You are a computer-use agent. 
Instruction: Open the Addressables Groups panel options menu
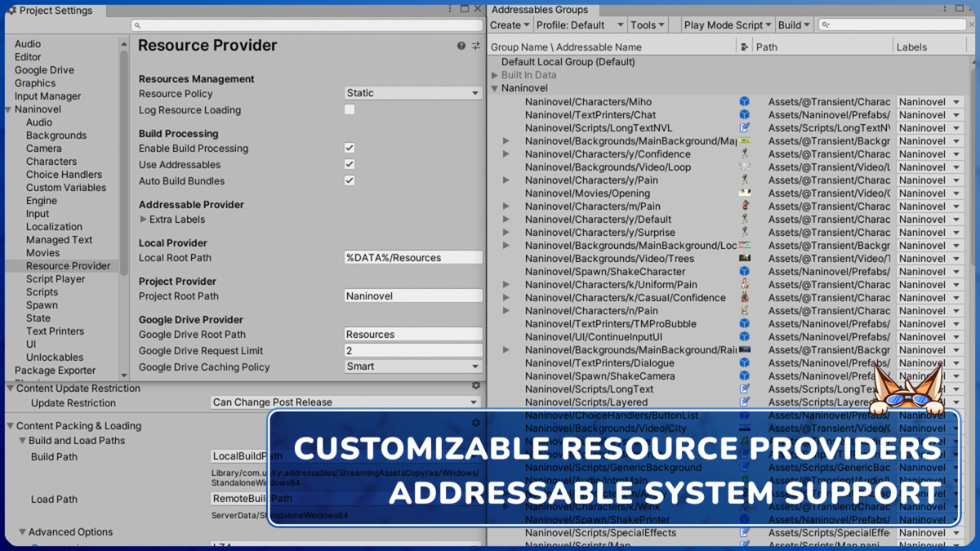pos(945,9)
